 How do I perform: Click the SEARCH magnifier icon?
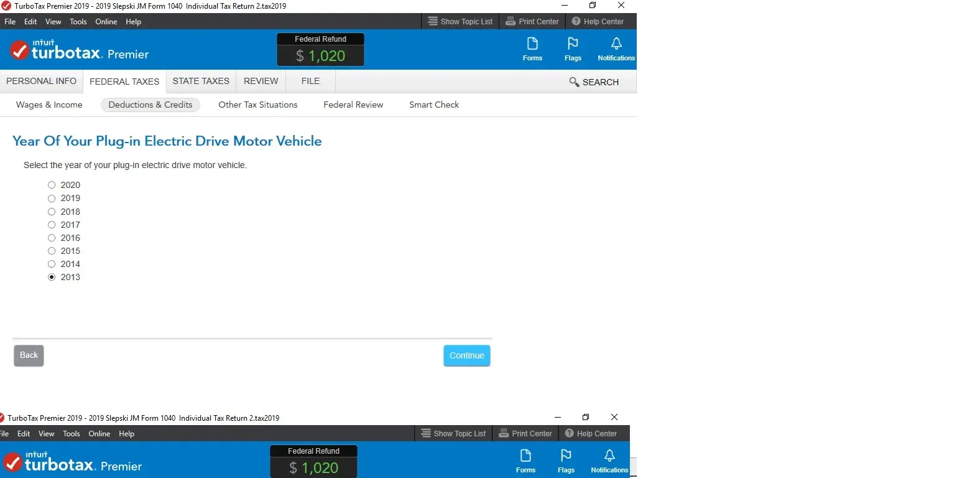click(574, 82)
